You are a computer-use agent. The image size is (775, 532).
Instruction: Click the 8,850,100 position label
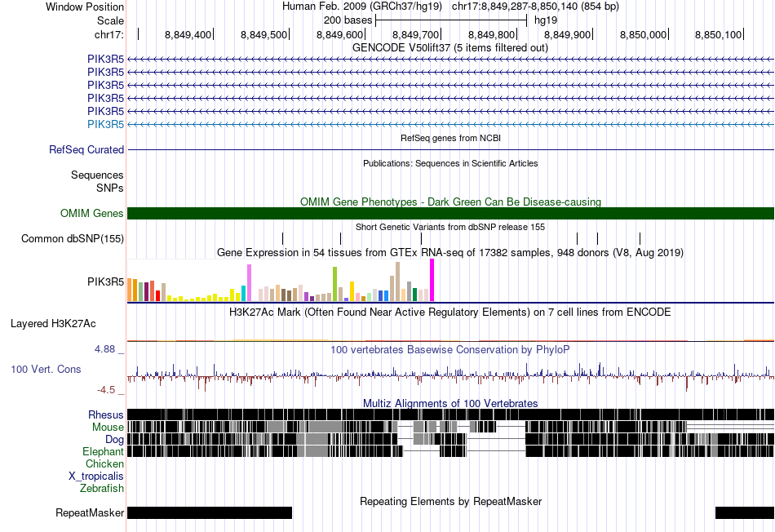[718, 34]
